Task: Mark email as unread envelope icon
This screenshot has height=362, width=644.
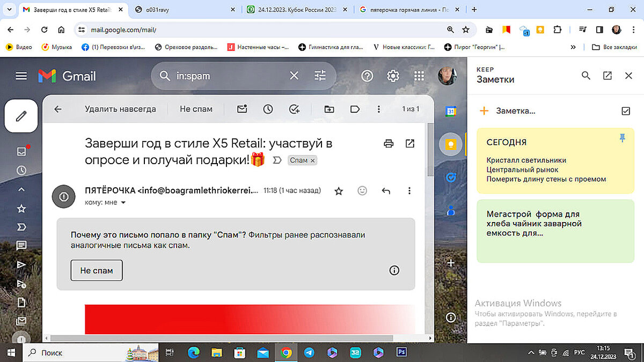Action: pyautogui.click(x=242, y=109)
